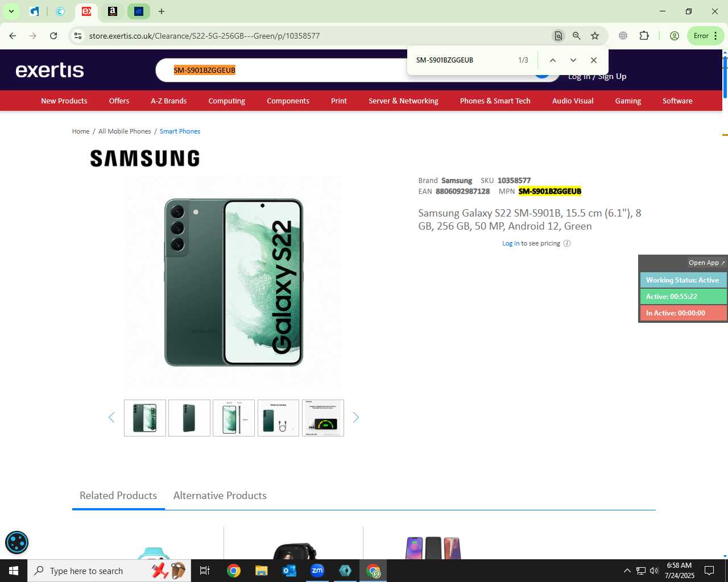Image resolution: width=728 pixels, height=582 pixels.
Task: Open Gaming menu
Action: 628,101
